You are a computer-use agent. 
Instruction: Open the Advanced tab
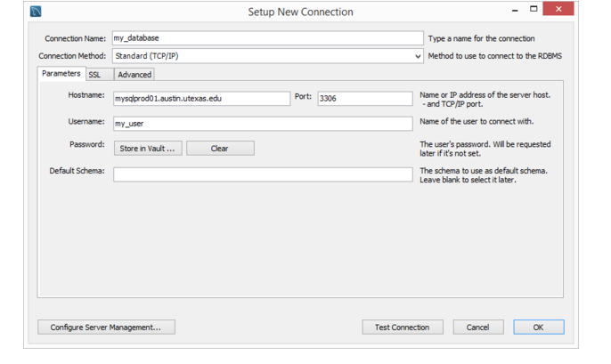coord(134,75)
